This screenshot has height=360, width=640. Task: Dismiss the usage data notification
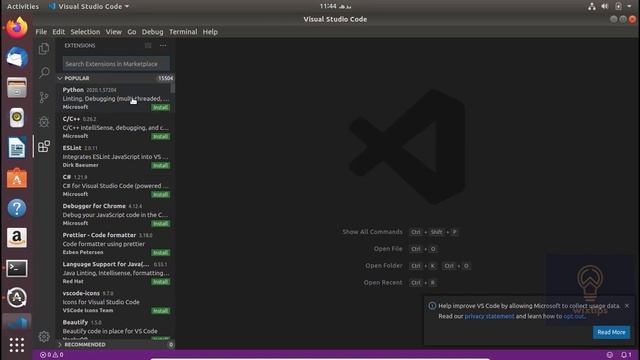coord(627,306)
